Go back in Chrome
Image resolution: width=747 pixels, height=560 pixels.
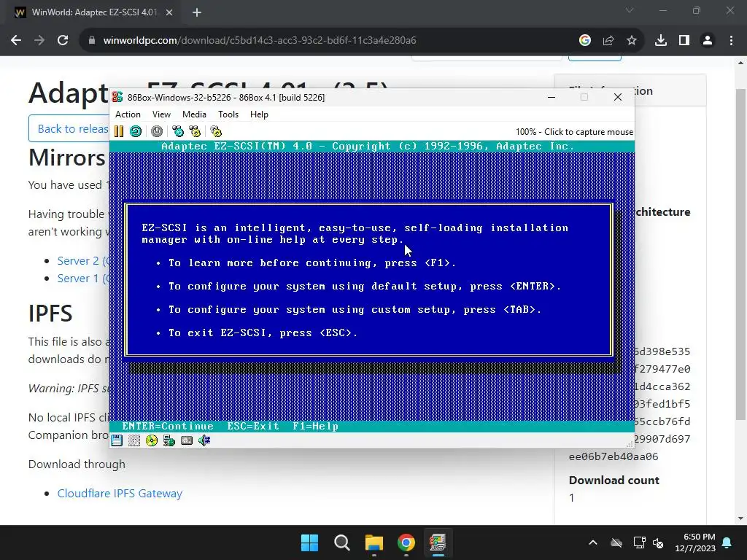tap(16, 41)
